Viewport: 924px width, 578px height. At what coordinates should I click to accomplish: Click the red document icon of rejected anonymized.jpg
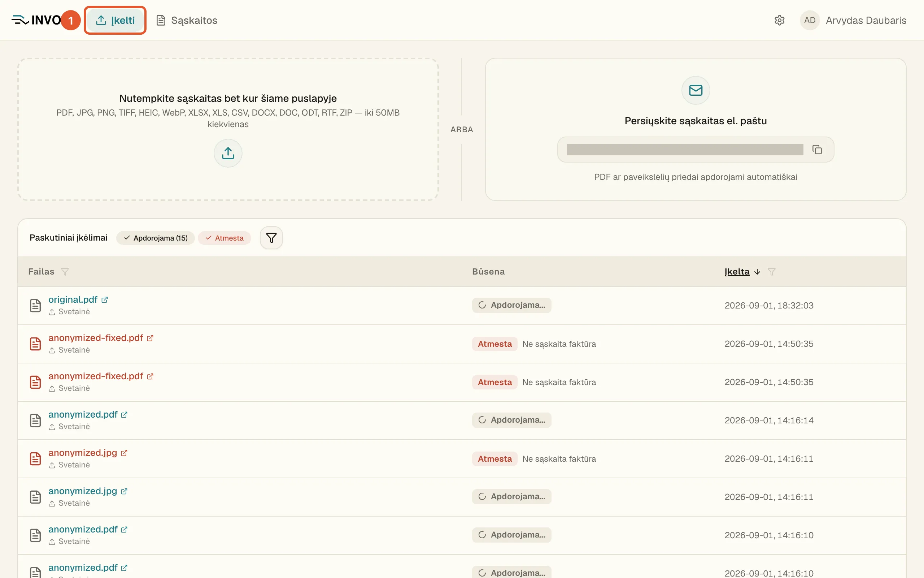coord(35,458)
